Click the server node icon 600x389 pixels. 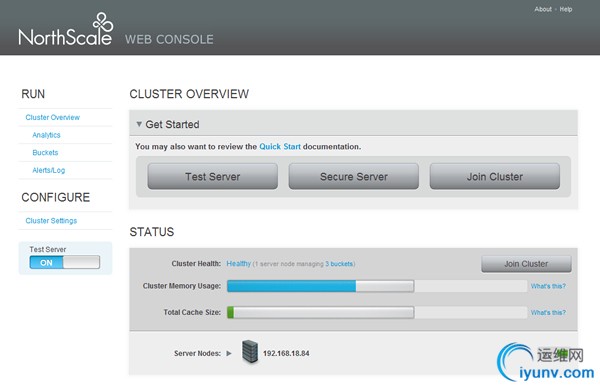(x=250, y=352)
